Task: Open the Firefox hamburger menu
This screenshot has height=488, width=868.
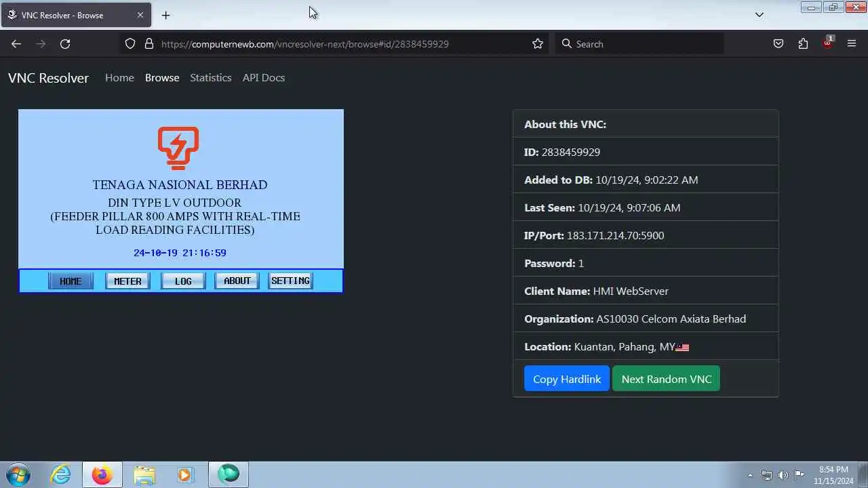Action: coord(852,44)
